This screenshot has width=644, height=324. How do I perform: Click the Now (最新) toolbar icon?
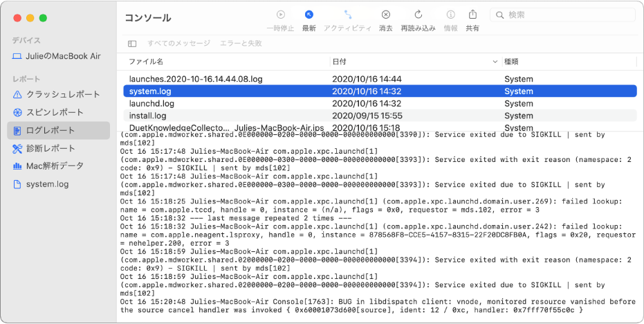pyautogui.click(x=309, y=15)
